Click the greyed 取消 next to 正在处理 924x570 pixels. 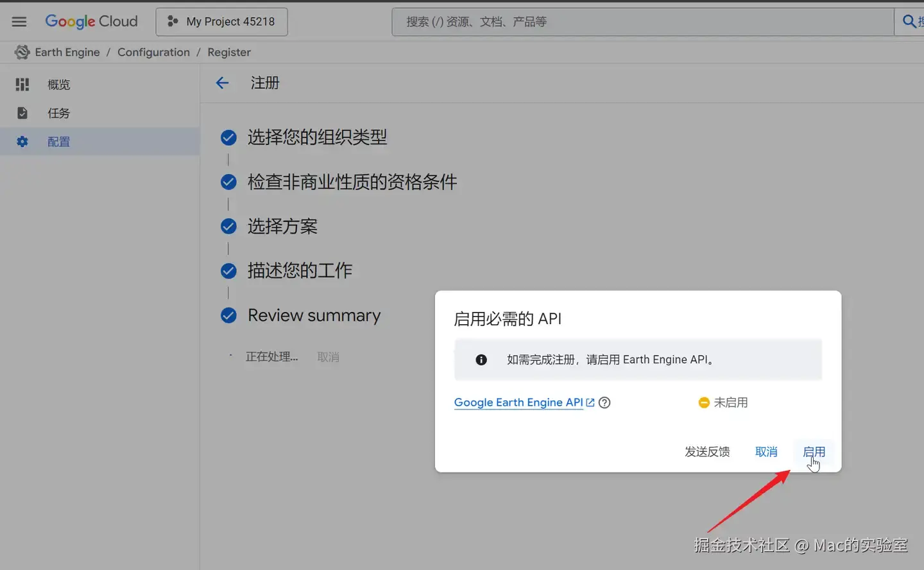[x=328, y=357]
